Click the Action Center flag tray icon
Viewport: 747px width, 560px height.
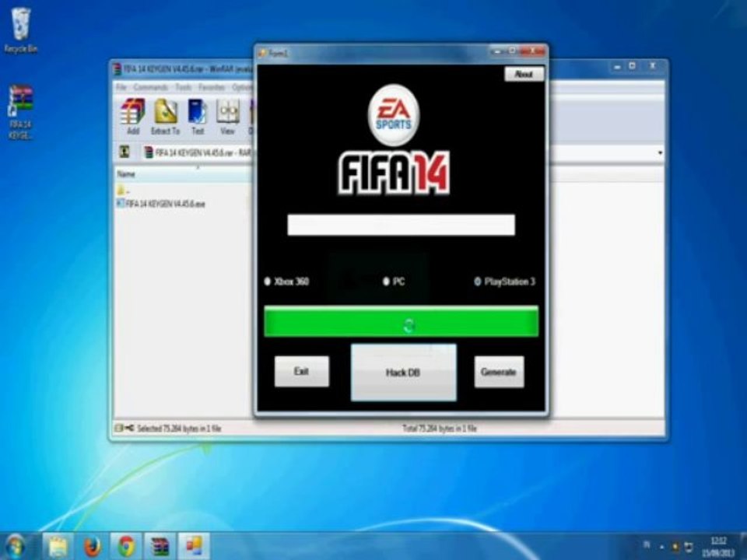[x=689, y=547]
